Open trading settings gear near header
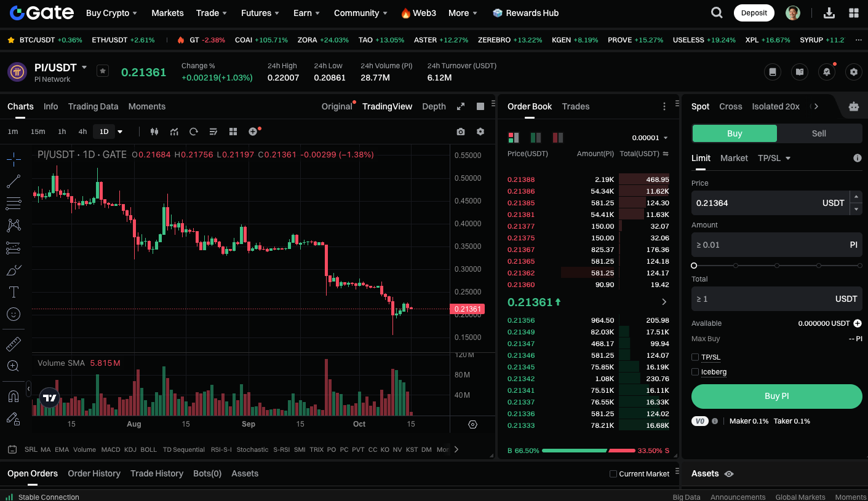Screen dimensions: 868x501 pos(853,72)
